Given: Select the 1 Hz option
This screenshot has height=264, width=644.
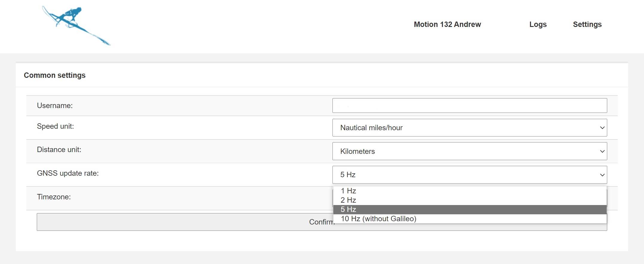Looking at the screenshot, I should coord(348,191).
